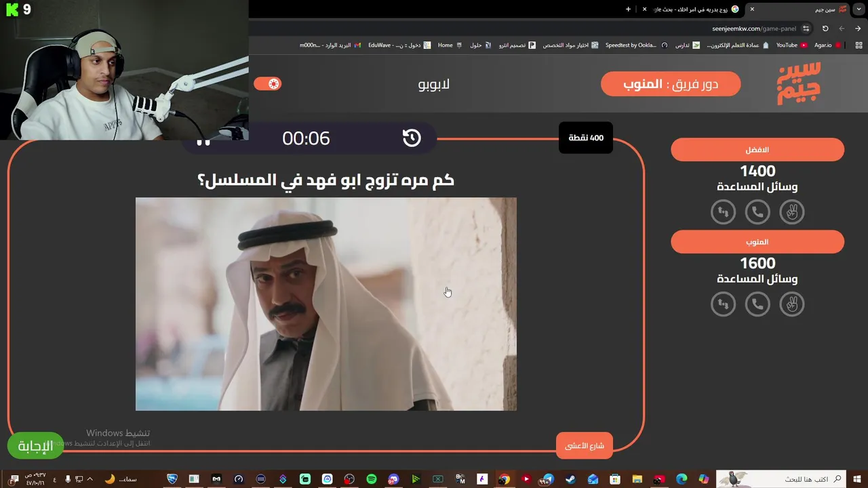This screenshot has width=868, height=488.
Task: Use المنوب team's swap lifeline icon
Action: [723, 304]
